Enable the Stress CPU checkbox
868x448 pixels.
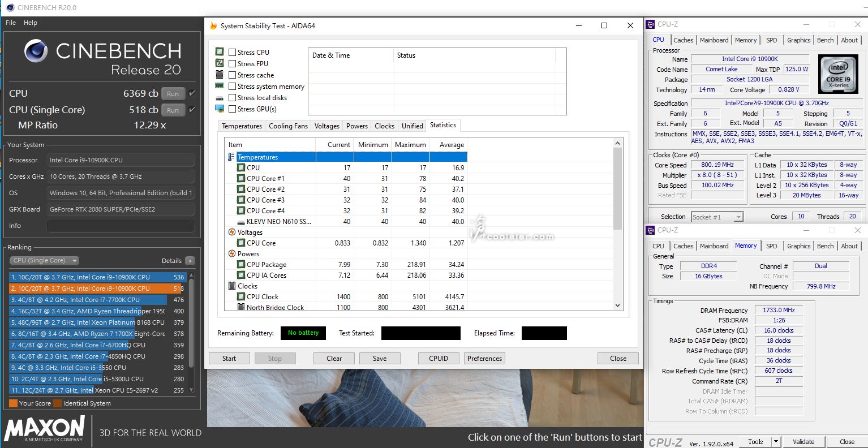[x=233, y=52]
